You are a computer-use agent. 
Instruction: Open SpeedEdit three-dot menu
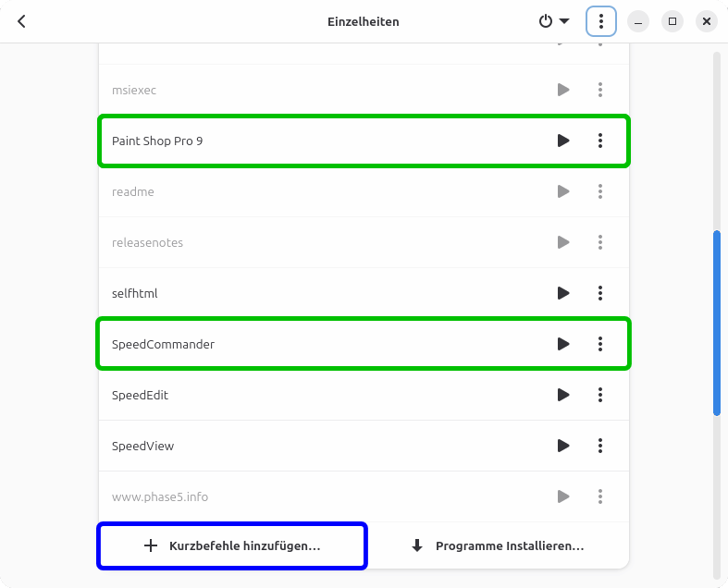(x=600, y=395)
